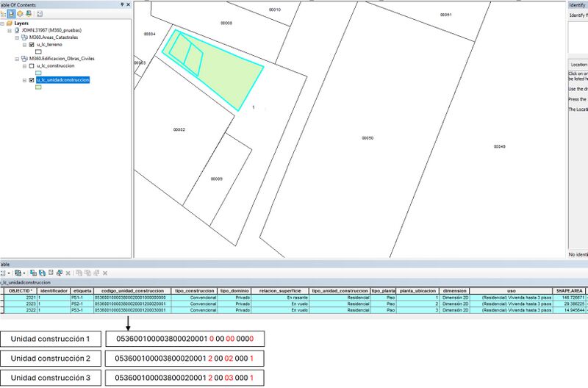The height and width of the screenshot is (388, 588).
Task: Switch Table of Contents to List By Selection
Action: click(29, 14)
